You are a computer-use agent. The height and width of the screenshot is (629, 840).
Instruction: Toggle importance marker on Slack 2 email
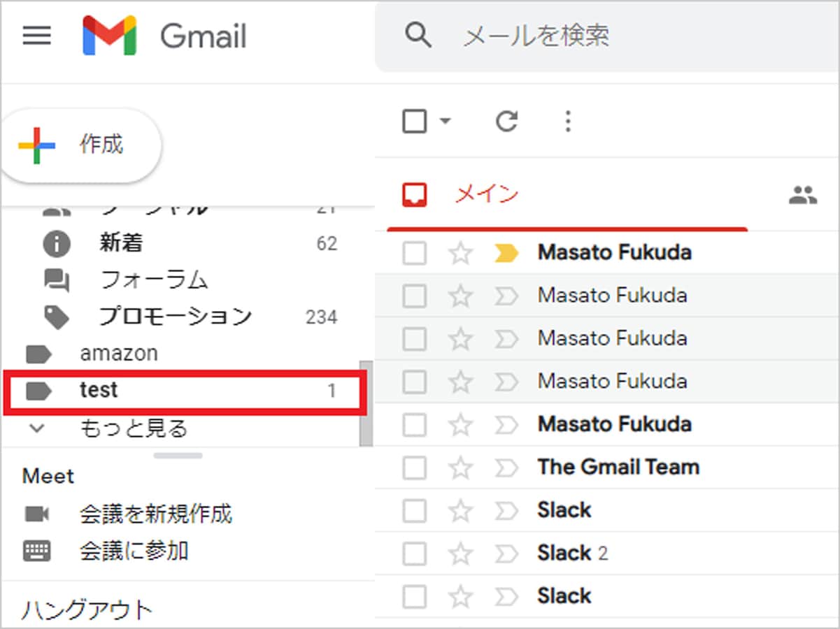[506, 554]
